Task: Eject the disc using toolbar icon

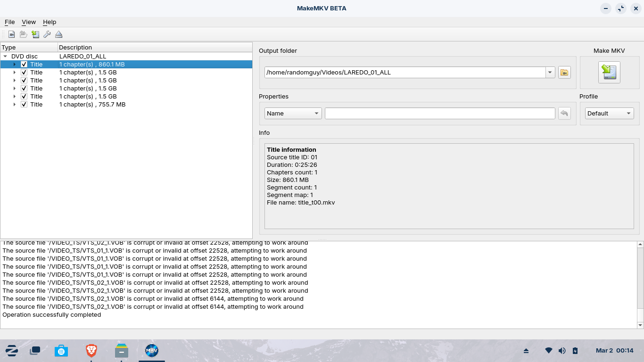Action: (x=58, y=34)
